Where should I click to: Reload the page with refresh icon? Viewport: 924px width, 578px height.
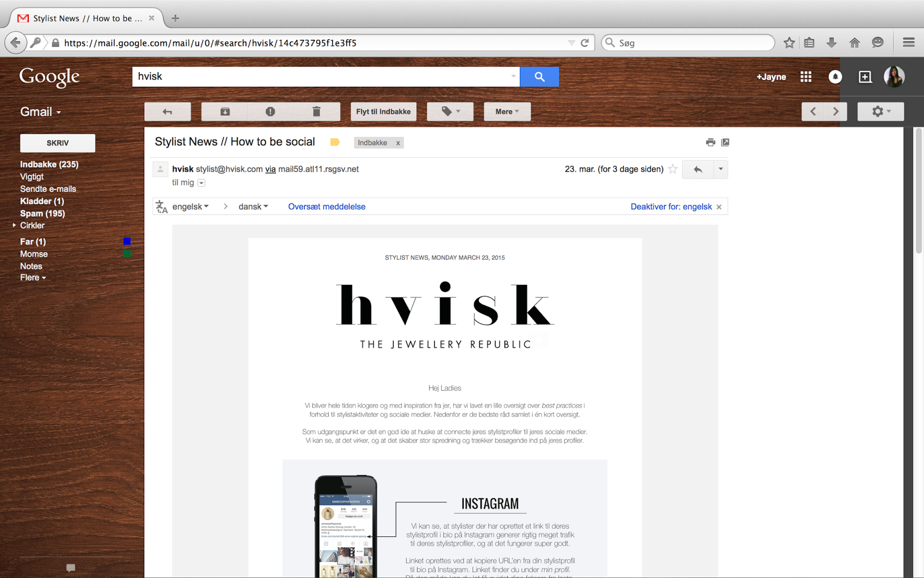click(x=584, y=43)
